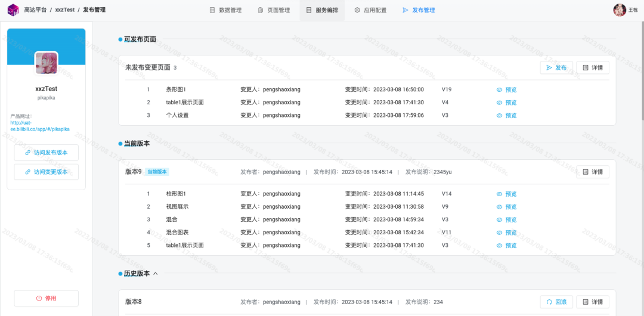Click the user name 王栋

coord(633,10)
